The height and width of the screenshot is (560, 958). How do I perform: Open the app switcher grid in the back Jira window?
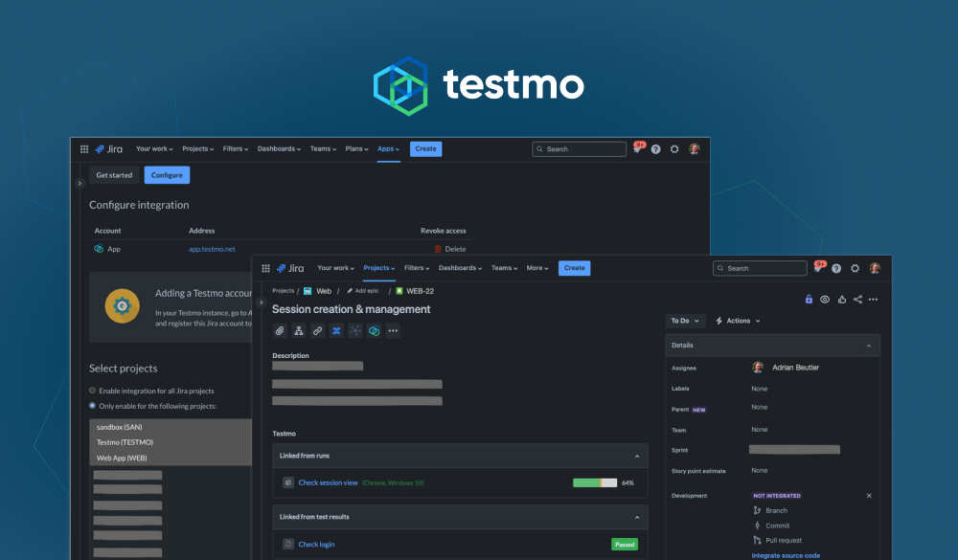tap(84, 149)
